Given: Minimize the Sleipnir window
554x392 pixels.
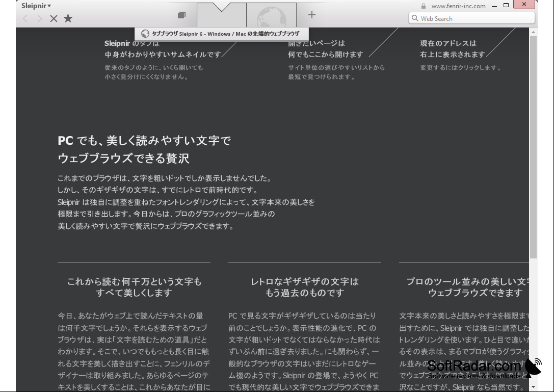Looking at the screenshot, I should [x=494, y=6].
